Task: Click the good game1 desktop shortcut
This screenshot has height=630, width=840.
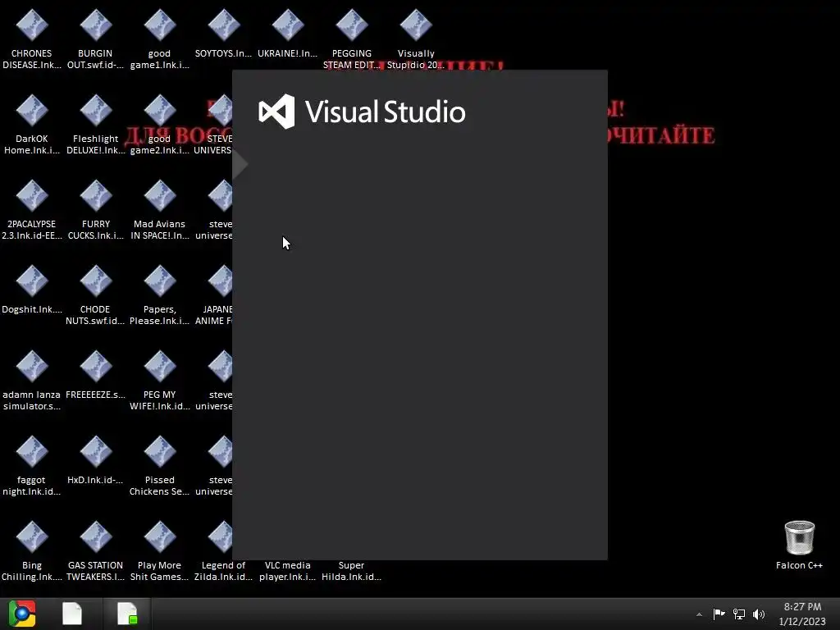Action: click(160, 39)
